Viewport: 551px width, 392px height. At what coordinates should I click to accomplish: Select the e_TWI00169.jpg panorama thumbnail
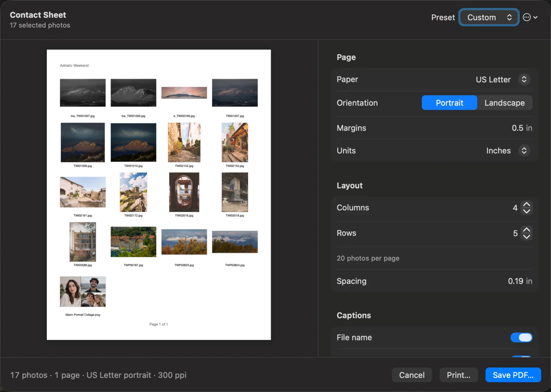click(x=184, y=93)
